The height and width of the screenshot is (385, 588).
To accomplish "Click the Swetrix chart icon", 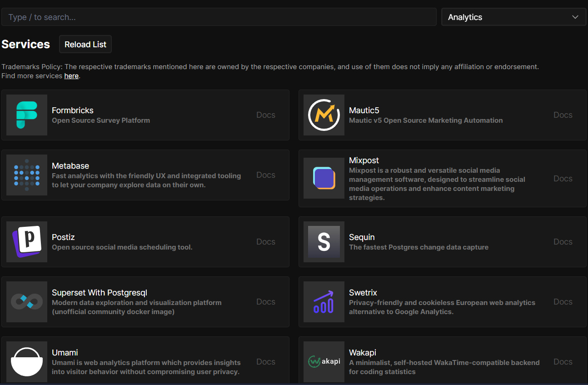I will point(324,301).
